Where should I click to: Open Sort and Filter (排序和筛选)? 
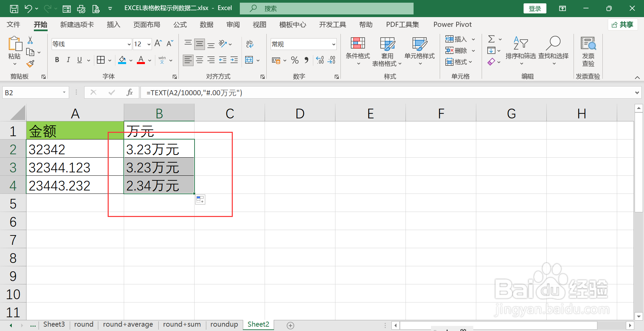click(521, 51)
